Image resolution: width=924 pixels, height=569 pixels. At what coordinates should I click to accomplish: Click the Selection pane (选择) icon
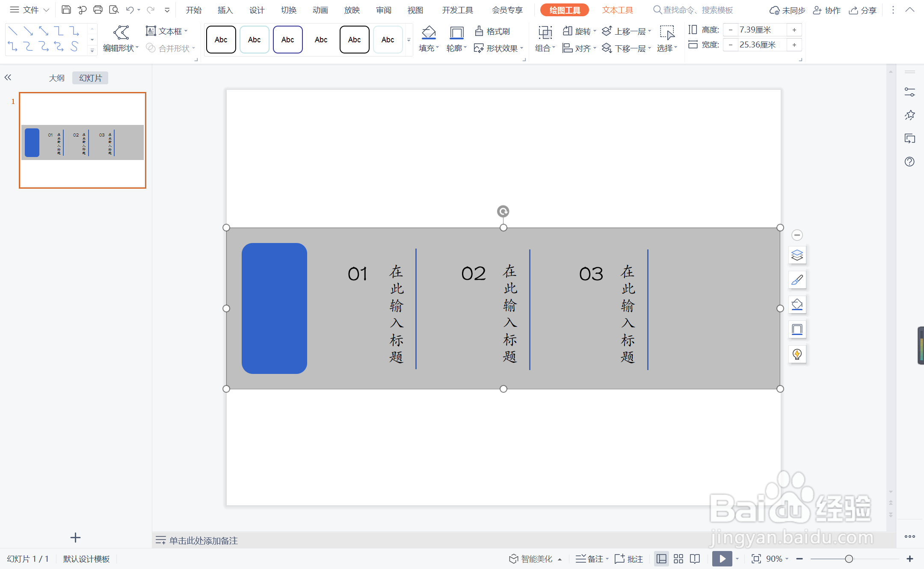click(x=666, y=33)
